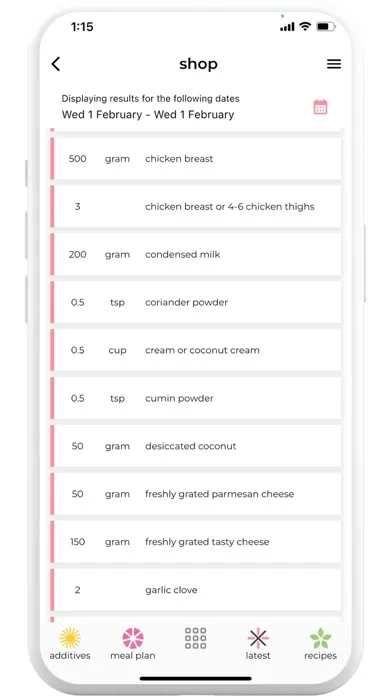Open the recipes green leaf icon
The image size is (392, 696).
click(x=321, y=638)
